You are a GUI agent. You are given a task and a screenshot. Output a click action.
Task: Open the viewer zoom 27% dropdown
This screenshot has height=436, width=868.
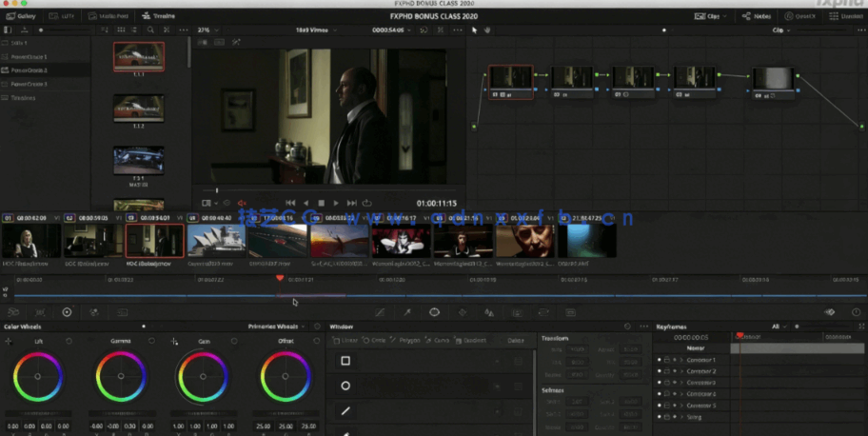(x=208, y=30)
